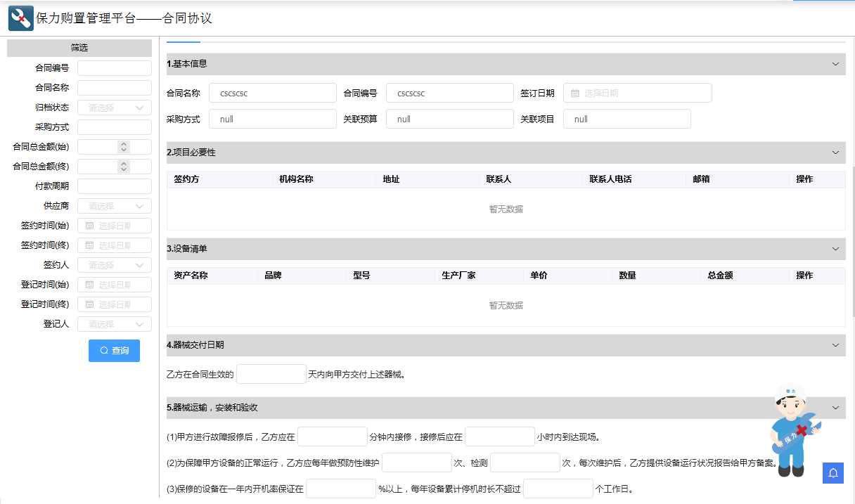Click the 检测 times input field
The width and height of the screenshot is (855, 504).
pos(525,463)
